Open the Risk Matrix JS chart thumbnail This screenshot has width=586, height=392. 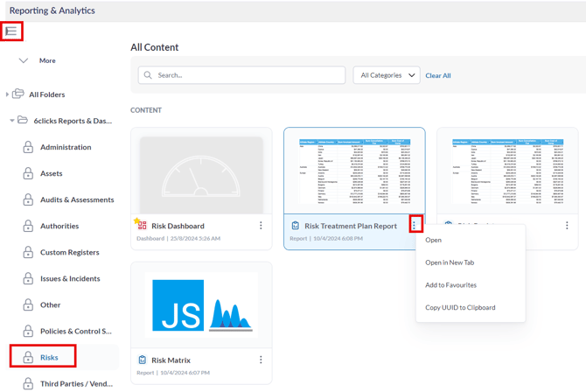coord(201,305)
